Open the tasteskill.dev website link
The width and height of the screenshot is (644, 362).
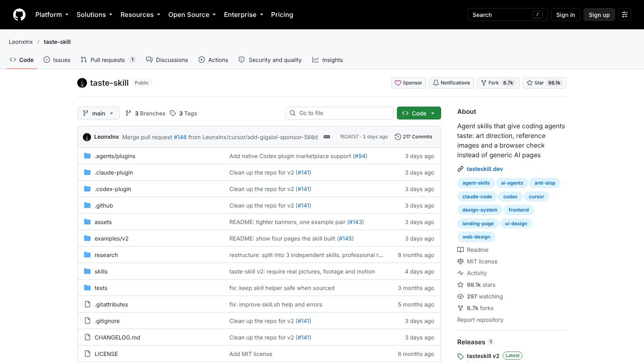(485, 169)
